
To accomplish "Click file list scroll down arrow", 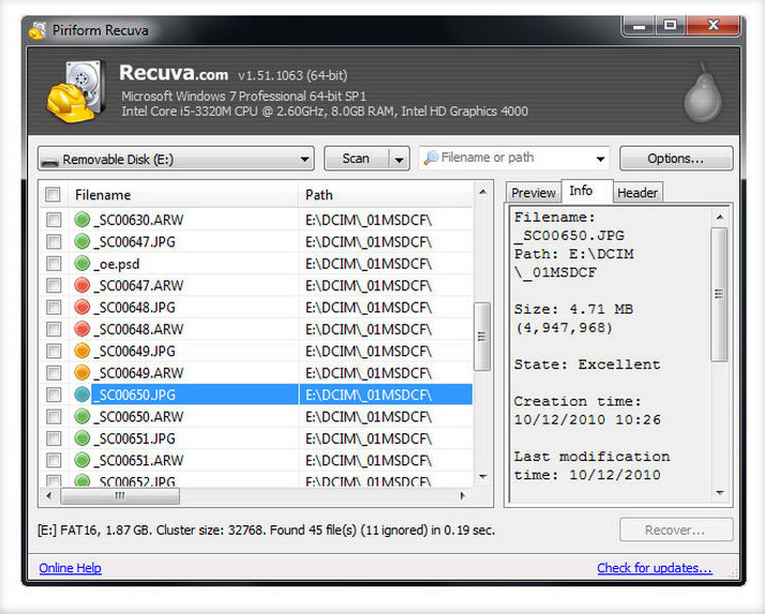I will click(483, 477).
